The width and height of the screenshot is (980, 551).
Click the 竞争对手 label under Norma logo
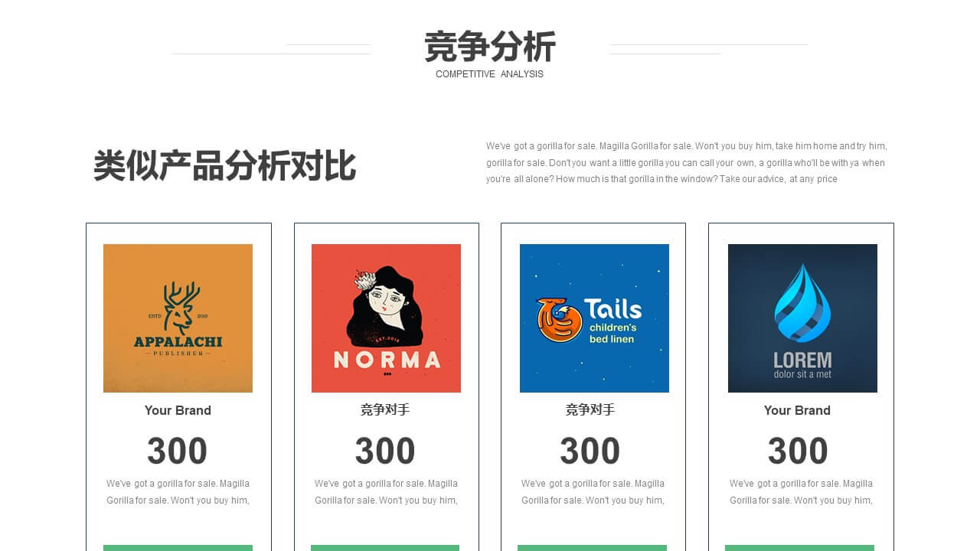point(385,410)
